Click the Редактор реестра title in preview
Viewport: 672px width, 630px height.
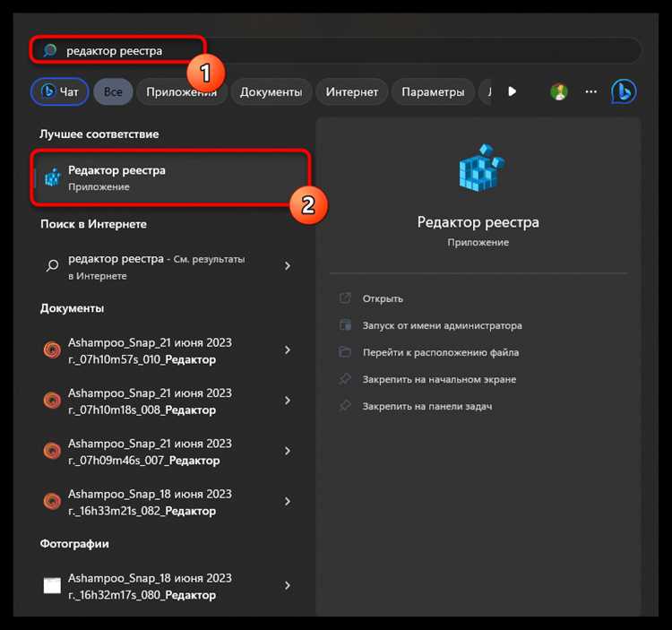(x=478, y=222)
